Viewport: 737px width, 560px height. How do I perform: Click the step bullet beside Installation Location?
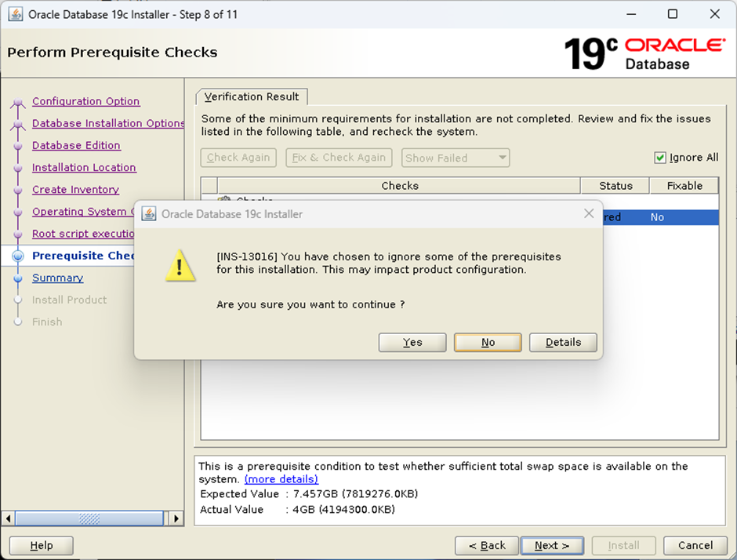coord(18,168)
